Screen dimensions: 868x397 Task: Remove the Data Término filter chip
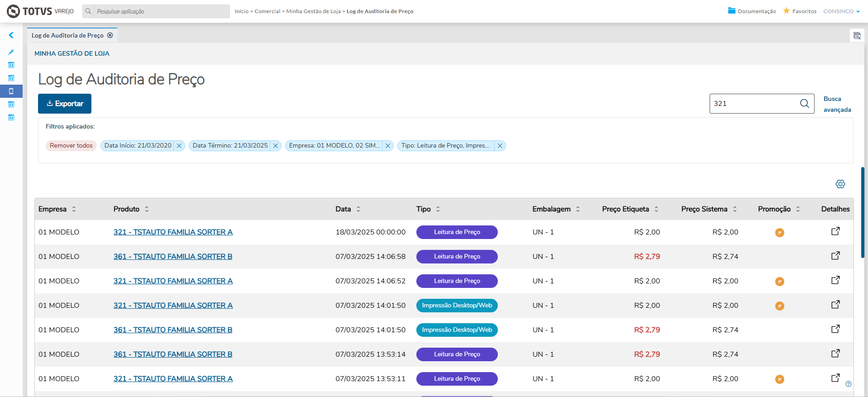point(276,146)
